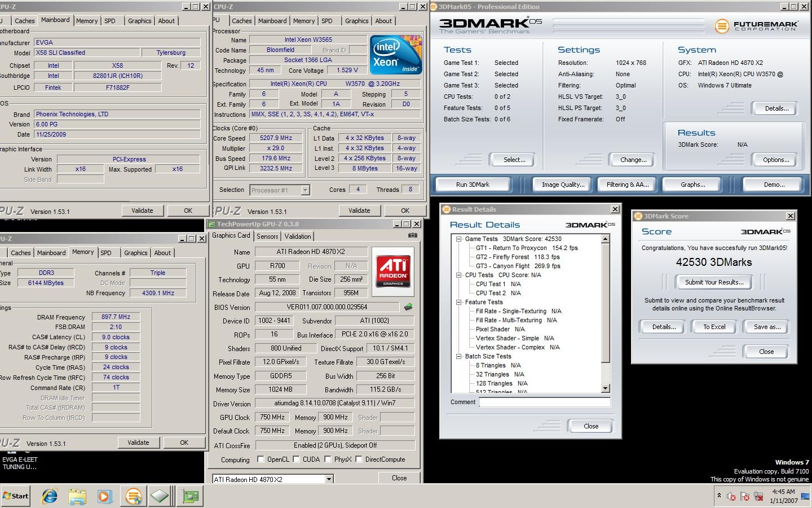Open the Graphs button in 3DMark05

click(x=692, y=185)
